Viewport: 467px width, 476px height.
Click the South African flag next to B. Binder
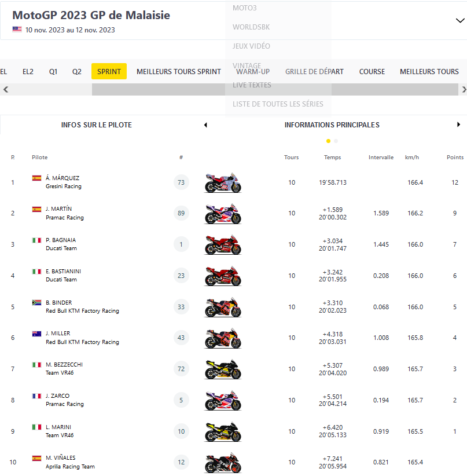pyautogui.click(x=36, y=303)
